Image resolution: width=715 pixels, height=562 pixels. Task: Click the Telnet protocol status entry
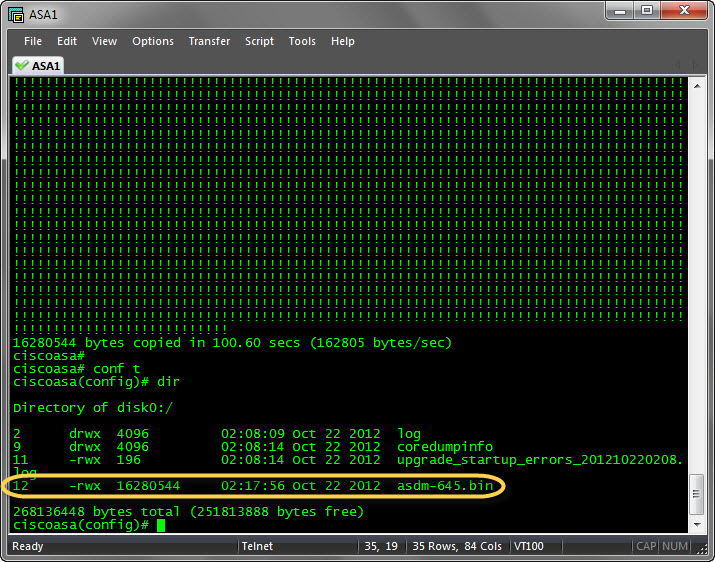(x=257, y=546)
